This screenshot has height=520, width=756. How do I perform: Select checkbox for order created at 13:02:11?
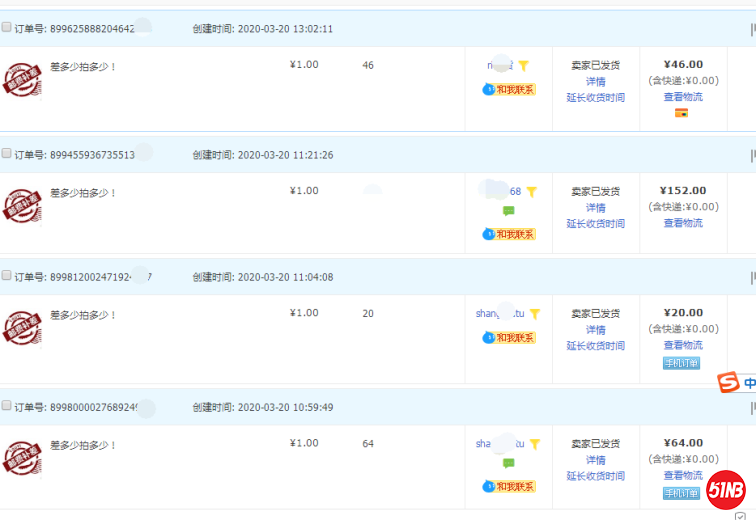pyautogui.click(x=7, y=28)
